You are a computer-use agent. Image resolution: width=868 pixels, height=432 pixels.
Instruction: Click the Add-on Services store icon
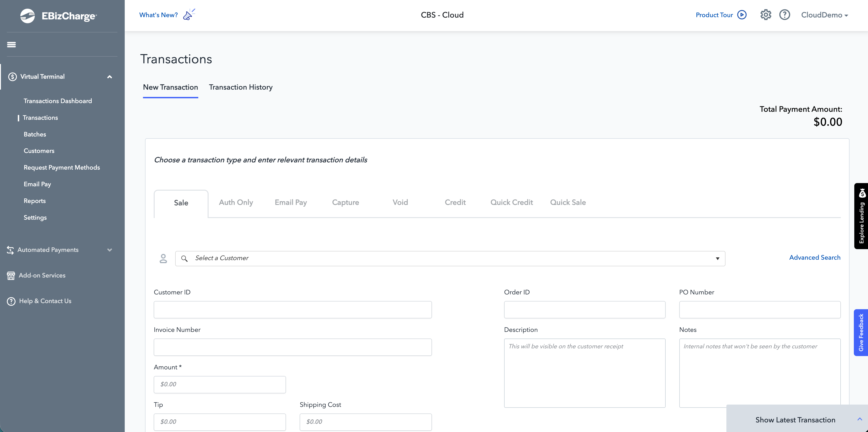click(11, 275)
